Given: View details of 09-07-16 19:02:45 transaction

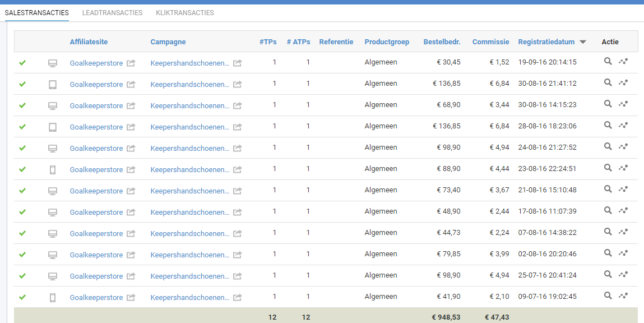Looking at the screenshot, I should click(x=608, y=296).
